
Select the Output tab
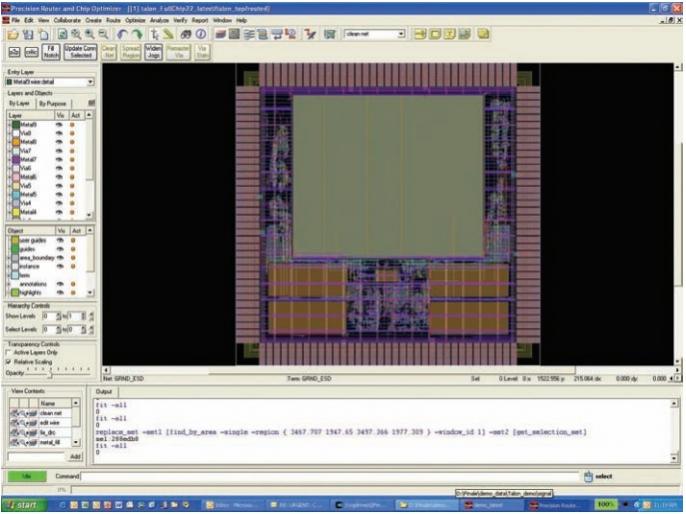point(104,392)
